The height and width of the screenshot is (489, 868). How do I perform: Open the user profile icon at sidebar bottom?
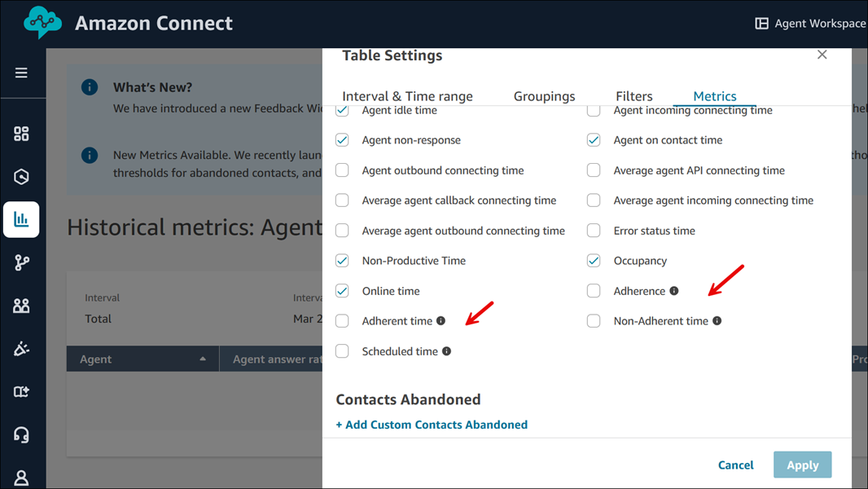[22, 477]
